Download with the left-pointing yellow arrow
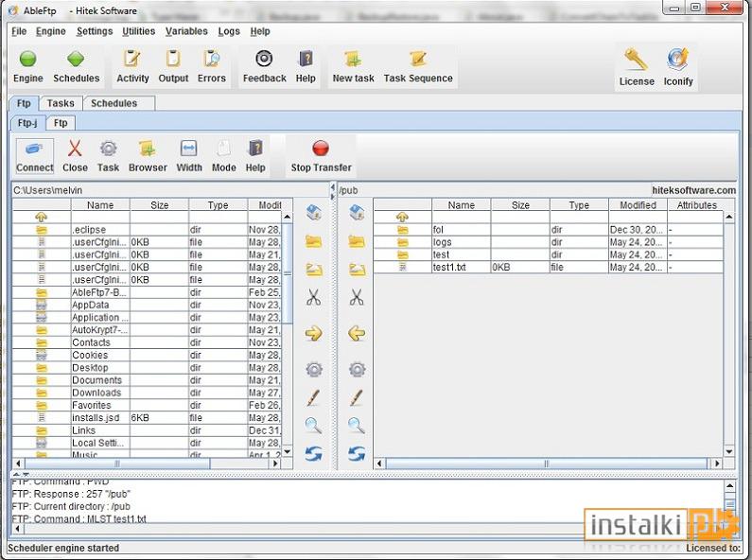 (x=357, y=333)
